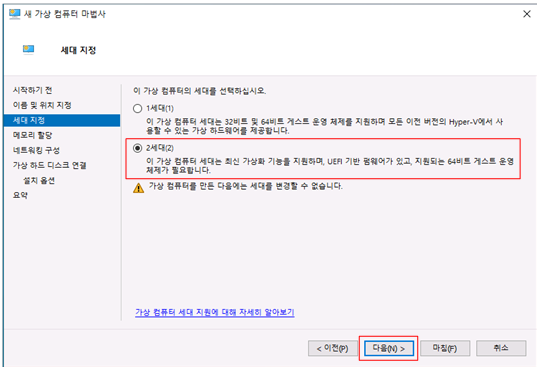
Task: Go to 네트워킹 구성 step
Action: (36, 150)
